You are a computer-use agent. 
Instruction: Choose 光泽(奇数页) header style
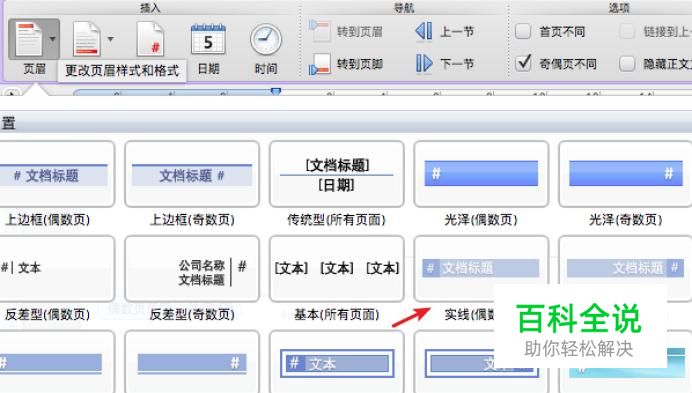[x=625, y=174]
